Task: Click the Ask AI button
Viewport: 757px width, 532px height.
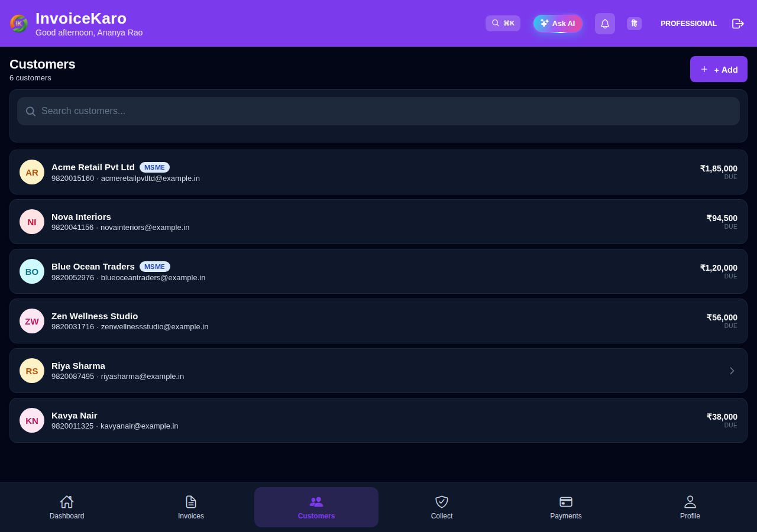Action: pyautogui.click(x=558, y=24)
